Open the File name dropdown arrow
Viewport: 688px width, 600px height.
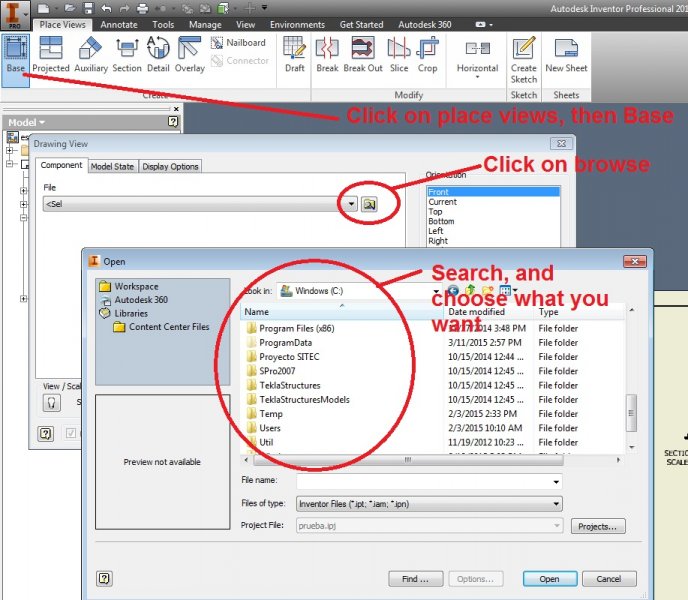(x=555, y=481)
